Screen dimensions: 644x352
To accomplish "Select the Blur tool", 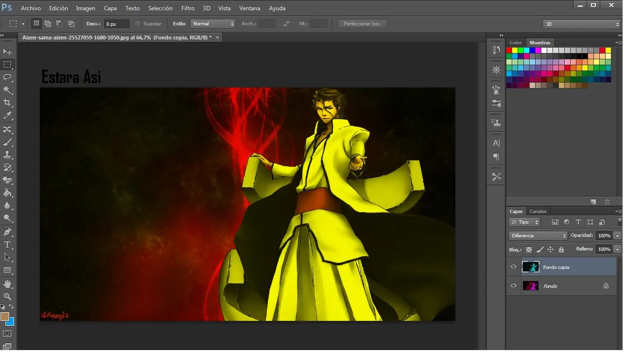I will click(7, 206).
